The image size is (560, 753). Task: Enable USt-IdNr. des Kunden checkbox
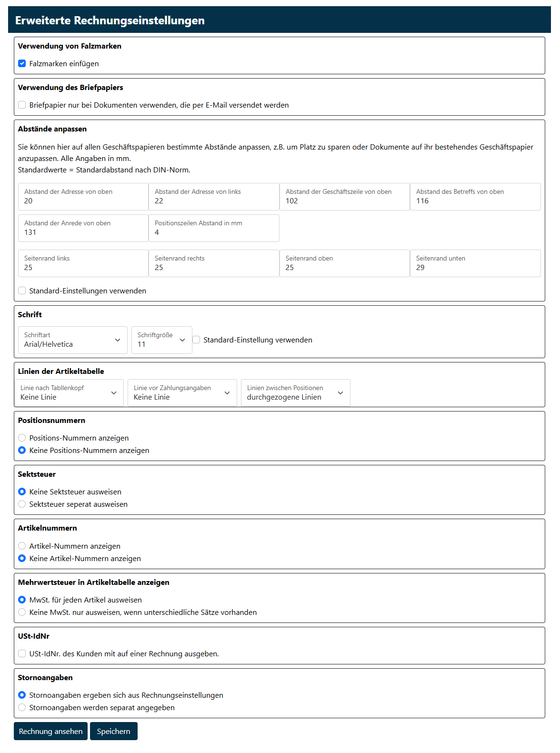point(22,653)
